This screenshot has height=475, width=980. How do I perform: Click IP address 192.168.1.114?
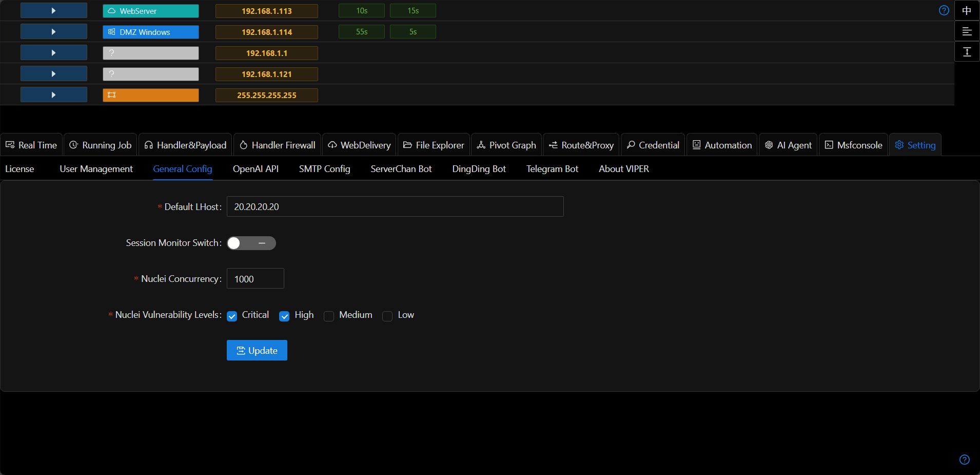tap(267, 32)
